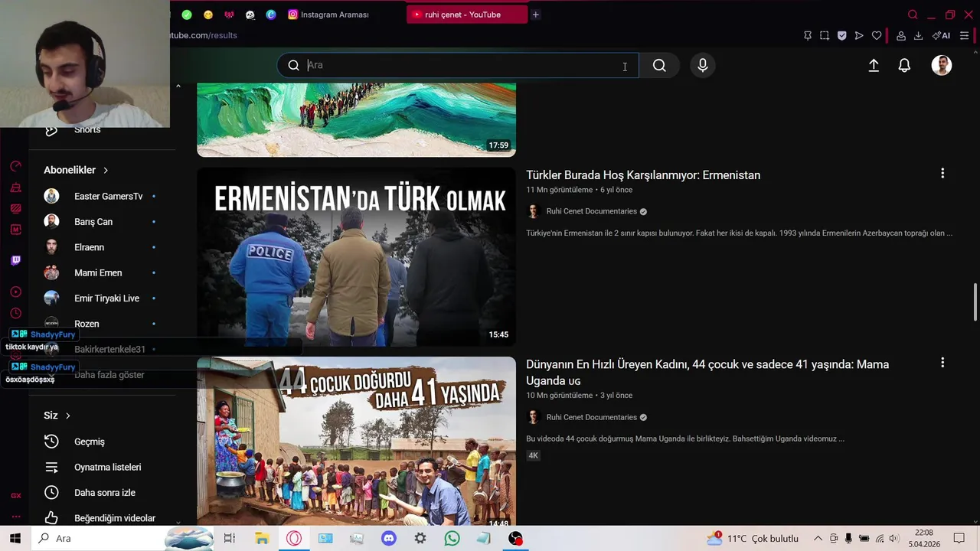Start voice search with microphone icon
This screenshot has width=980, height=551.
(x=703, y=65)
